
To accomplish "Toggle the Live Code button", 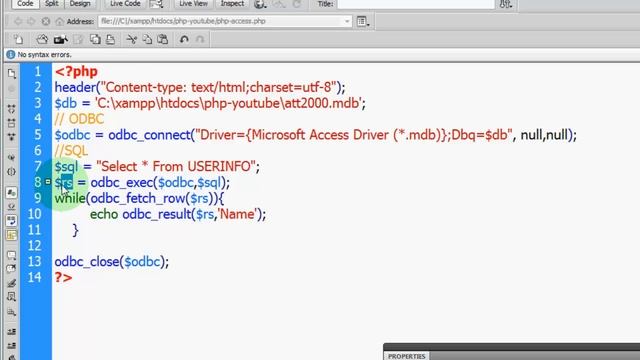I will click(x=125, y=4).
